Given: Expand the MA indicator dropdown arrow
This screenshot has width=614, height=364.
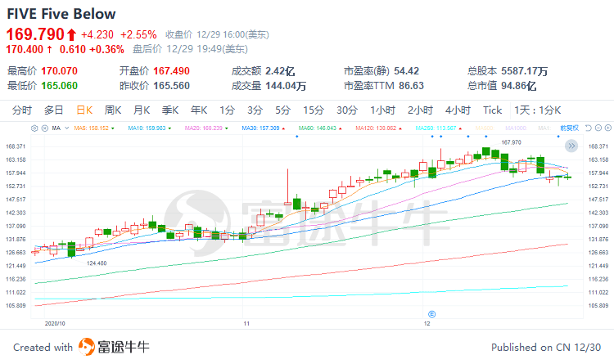Looking at the screenshot, I should click(66, 128).
